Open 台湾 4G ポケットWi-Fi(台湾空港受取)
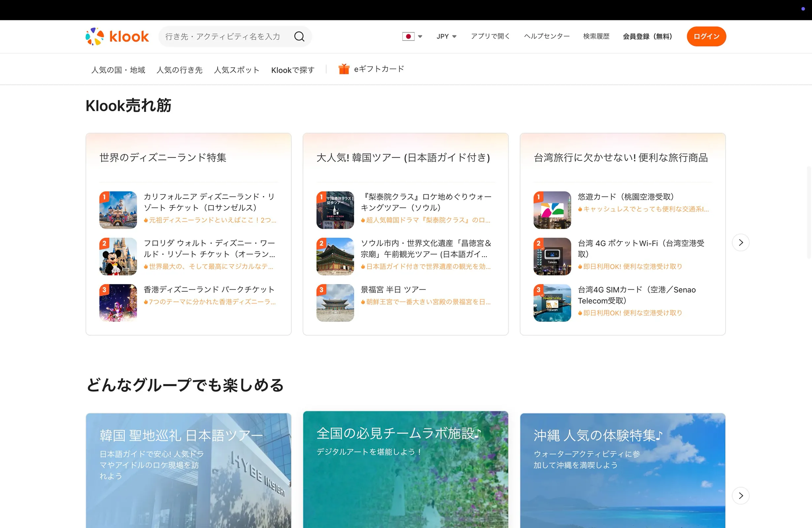 pos(641,248)
